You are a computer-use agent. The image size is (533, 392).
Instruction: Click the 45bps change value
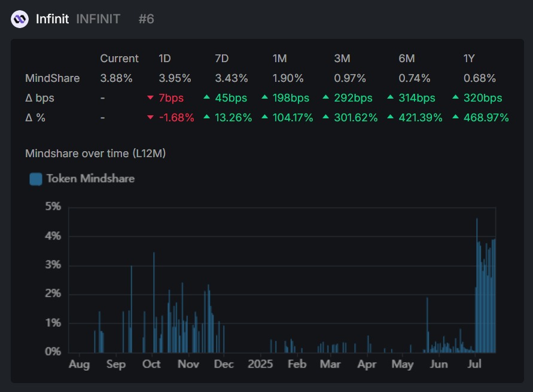231,98
